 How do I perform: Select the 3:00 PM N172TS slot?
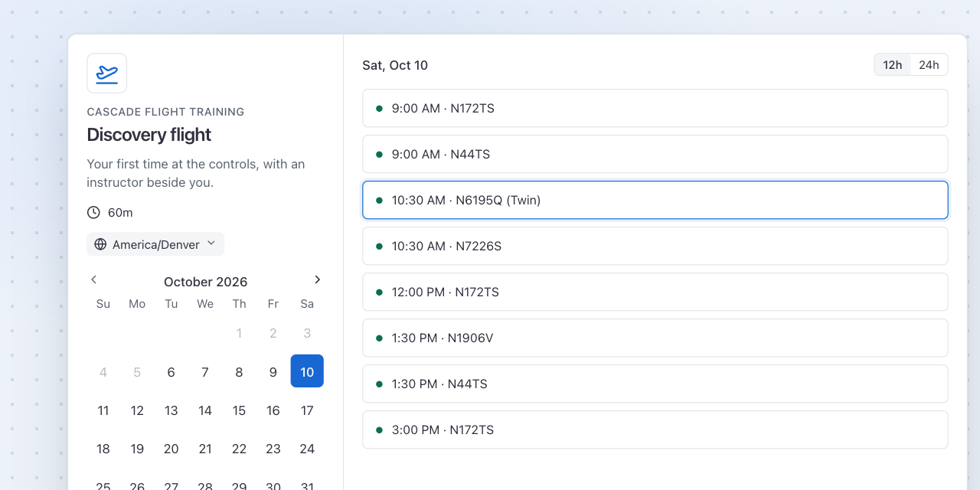pyautogui.click(x=655, y=430)
